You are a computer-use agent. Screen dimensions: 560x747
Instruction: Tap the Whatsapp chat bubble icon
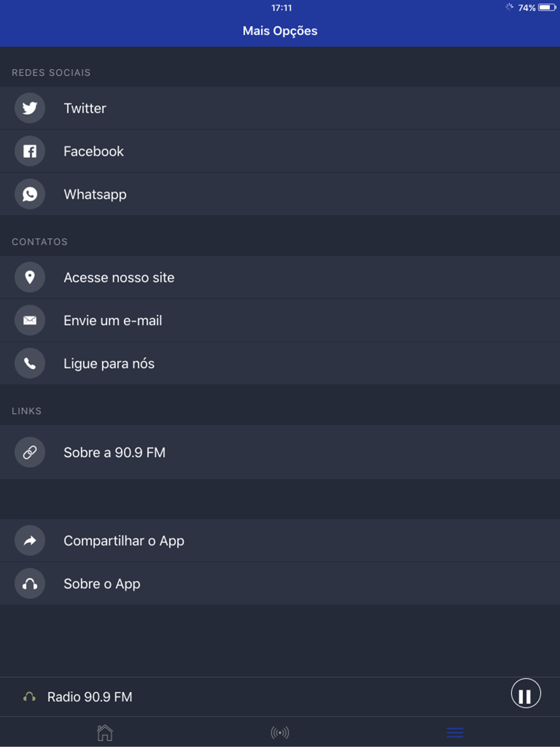coord(30,194)
